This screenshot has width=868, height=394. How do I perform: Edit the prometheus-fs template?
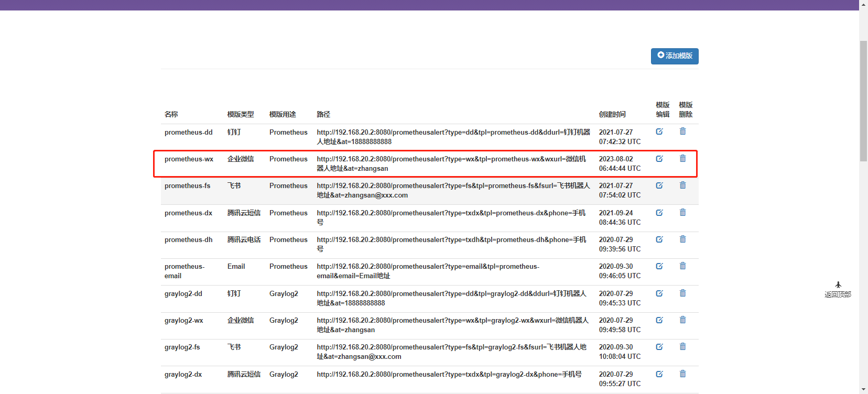tap(659, 185)
